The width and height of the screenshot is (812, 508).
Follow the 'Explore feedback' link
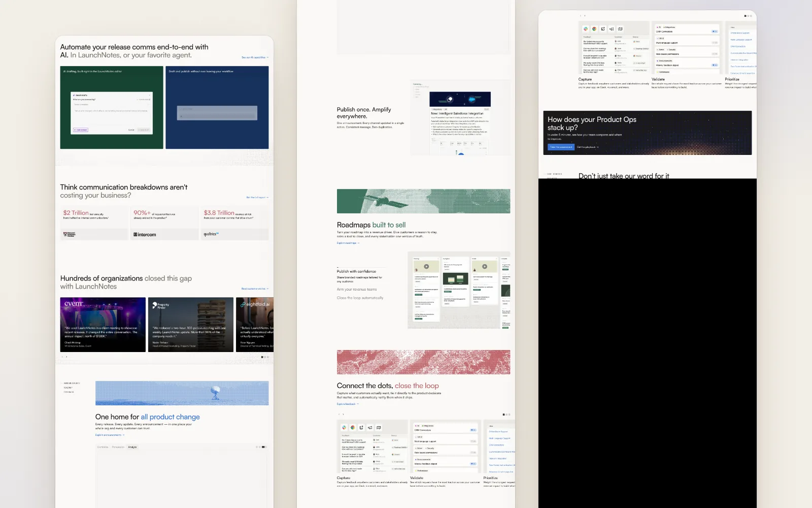(x=348, y=404)
